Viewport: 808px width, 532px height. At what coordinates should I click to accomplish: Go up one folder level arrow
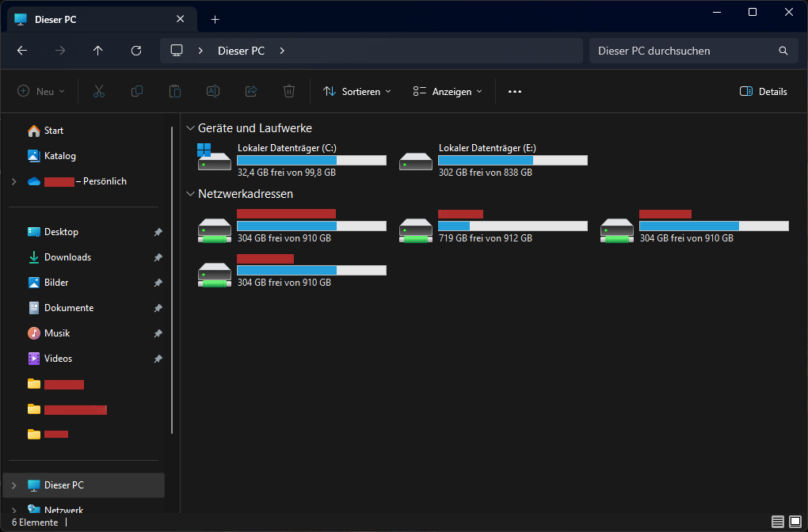tap(98, 51)
